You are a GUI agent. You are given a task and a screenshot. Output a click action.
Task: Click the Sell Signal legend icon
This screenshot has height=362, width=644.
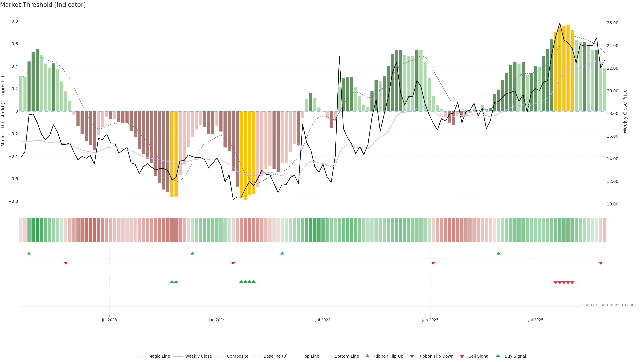pos(462,356)
